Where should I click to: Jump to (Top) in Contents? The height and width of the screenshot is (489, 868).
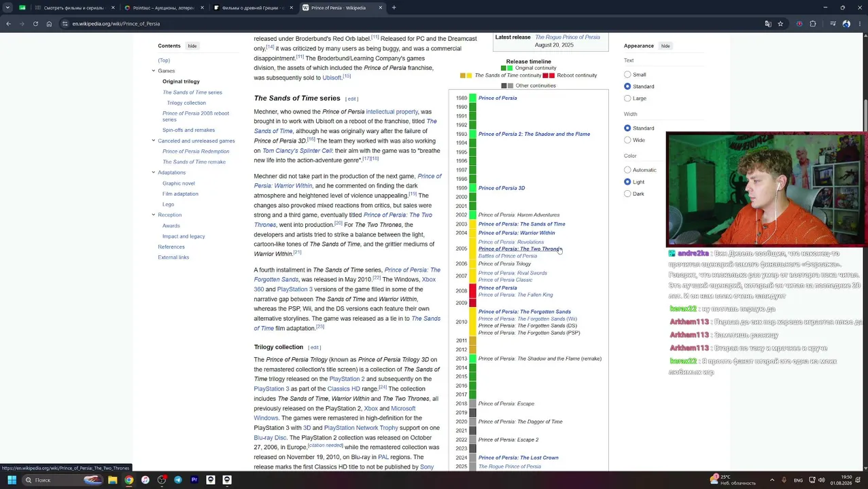point(164,60)
